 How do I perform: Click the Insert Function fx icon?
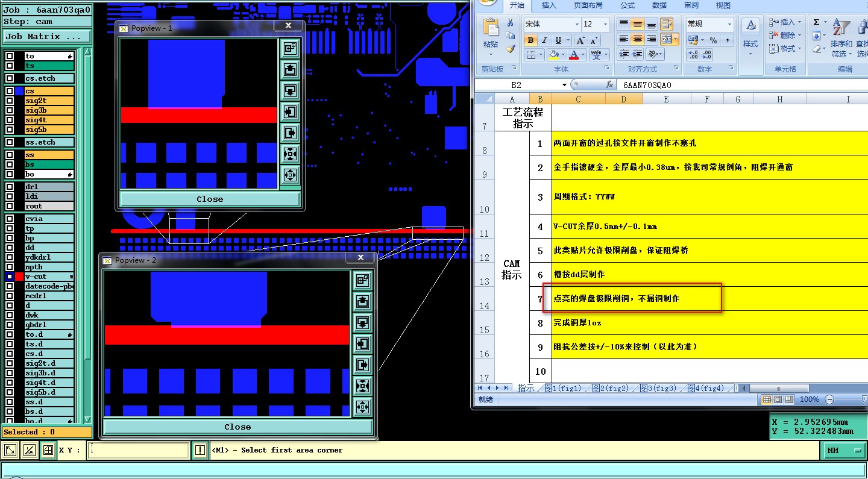coord(609,85)
